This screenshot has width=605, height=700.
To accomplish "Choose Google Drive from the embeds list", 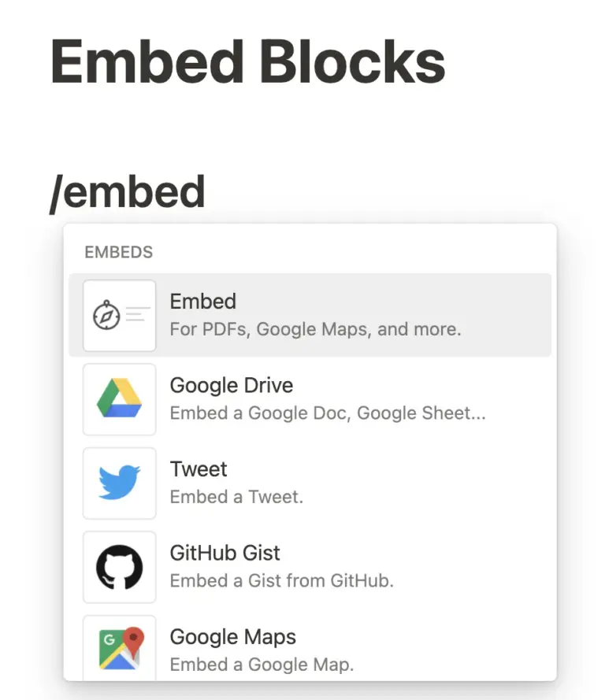I will pyautogui.click(x=231, y=386).
